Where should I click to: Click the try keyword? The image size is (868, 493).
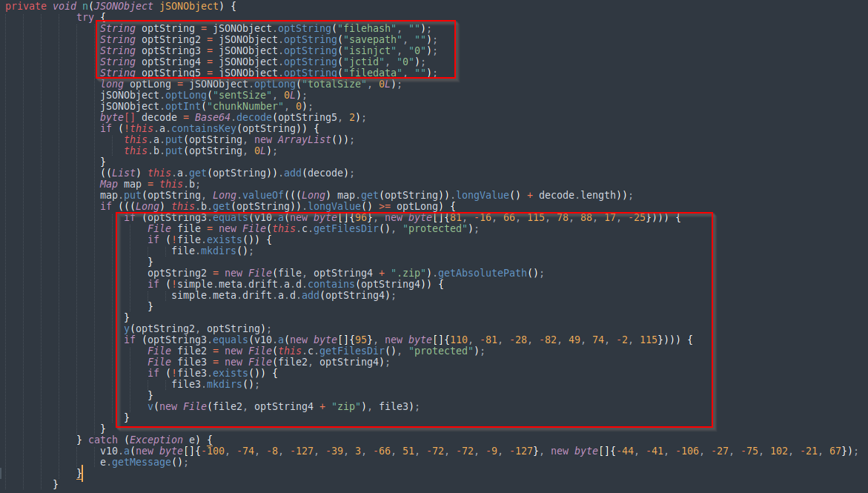85,17
